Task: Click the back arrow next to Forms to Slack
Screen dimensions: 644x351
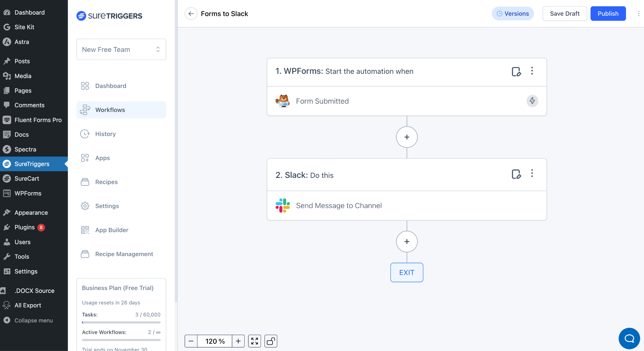Action: (x=191, y=14)
